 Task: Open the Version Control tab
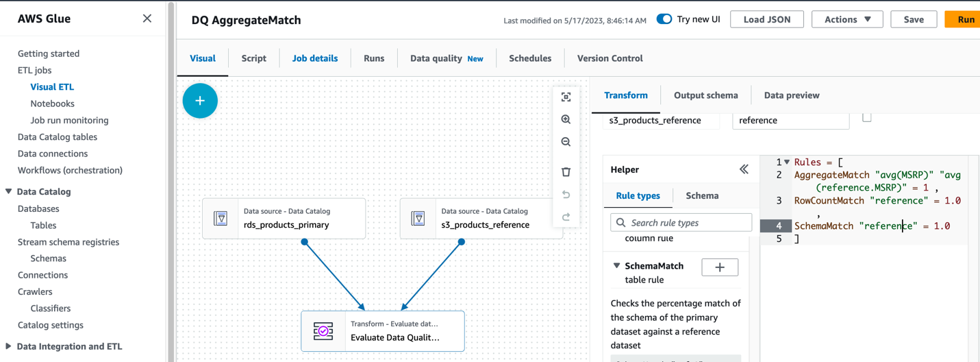(610, 58)
